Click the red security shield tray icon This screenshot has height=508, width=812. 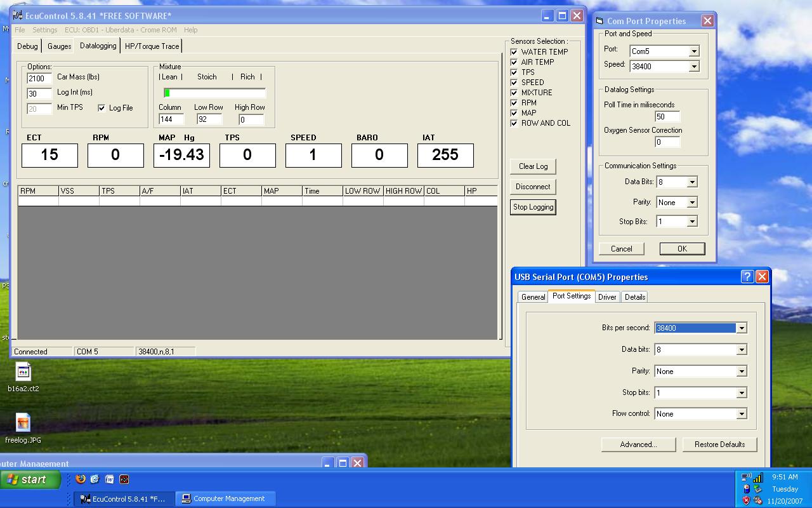(x=747, y=500)
